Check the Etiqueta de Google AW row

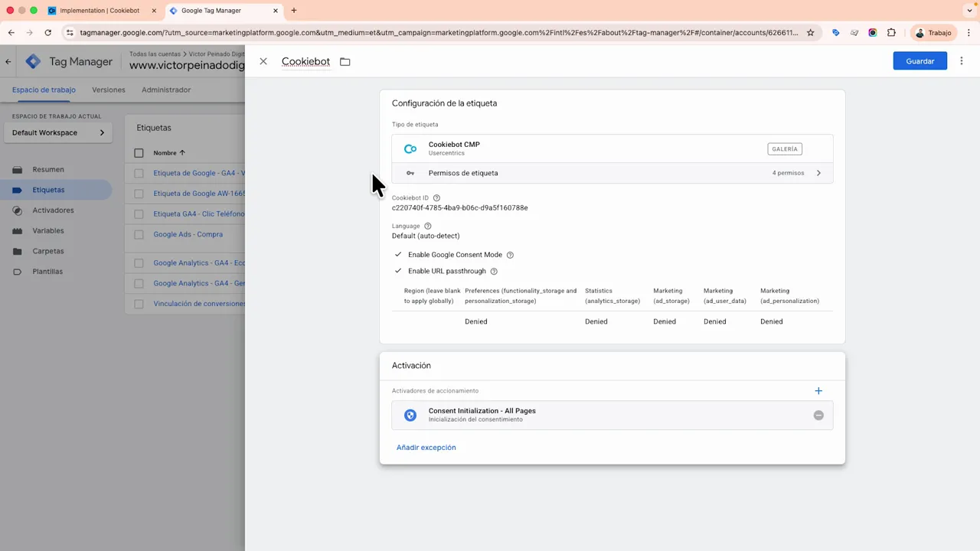pos(139,194)
